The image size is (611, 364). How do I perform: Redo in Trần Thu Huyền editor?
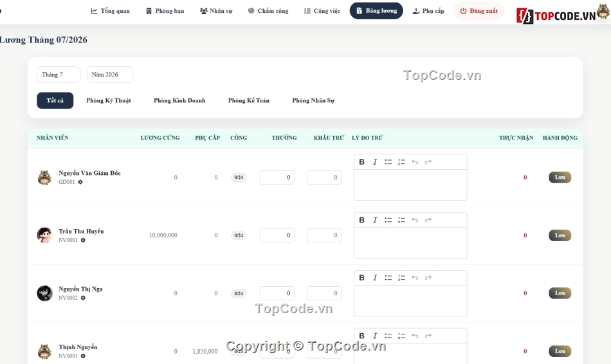(x=428, y=220)
